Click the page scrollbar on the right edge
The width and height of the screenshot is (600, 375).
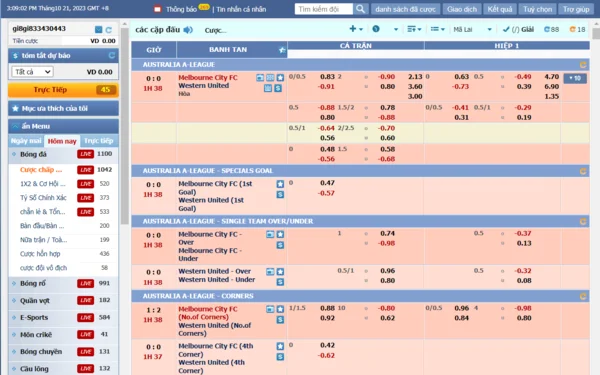(x=596, y=34)
